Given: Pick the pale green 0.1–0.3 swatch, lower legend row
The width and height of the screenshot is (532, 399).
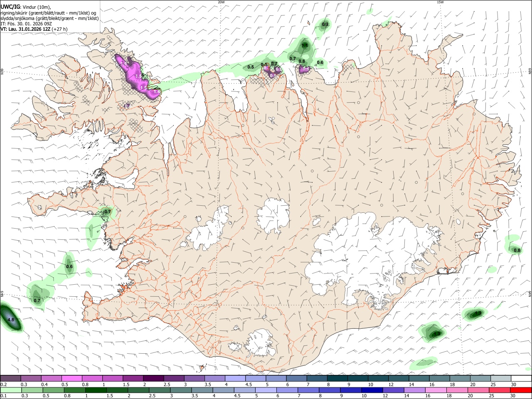Looking at the screenshot, I should point(10,390).
